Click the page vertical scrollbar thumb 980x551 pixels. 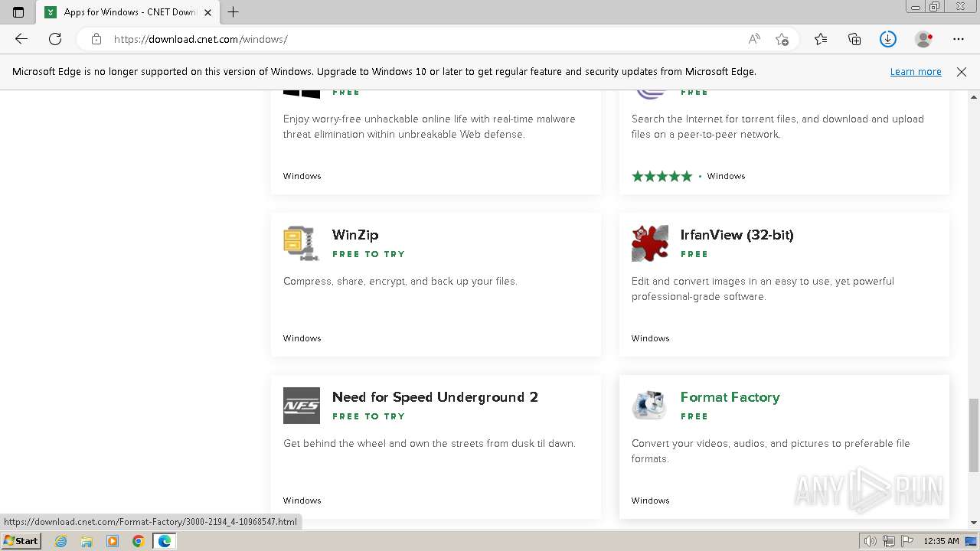click(974, 435)
